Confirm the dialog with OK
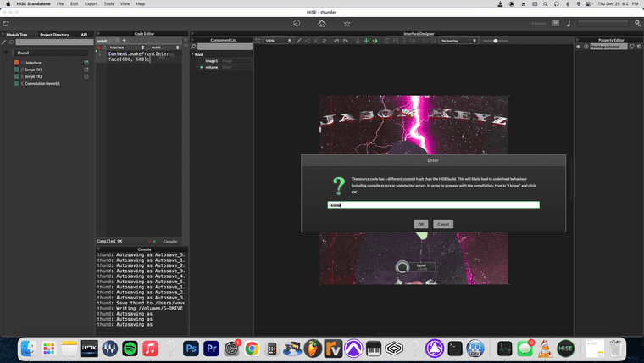The height and width of the screenshot is (363, 644). tap(420, 224)
